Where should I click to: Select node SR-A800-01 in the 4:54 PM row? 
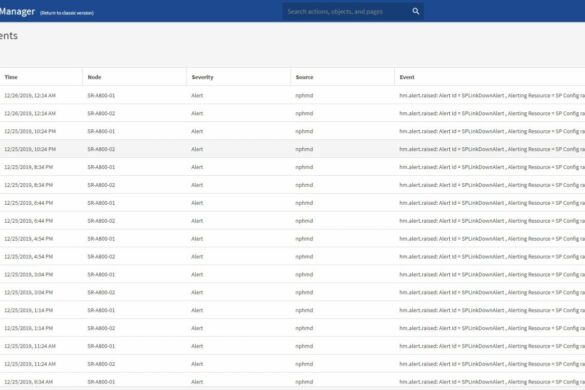click(x=101, y=239)
